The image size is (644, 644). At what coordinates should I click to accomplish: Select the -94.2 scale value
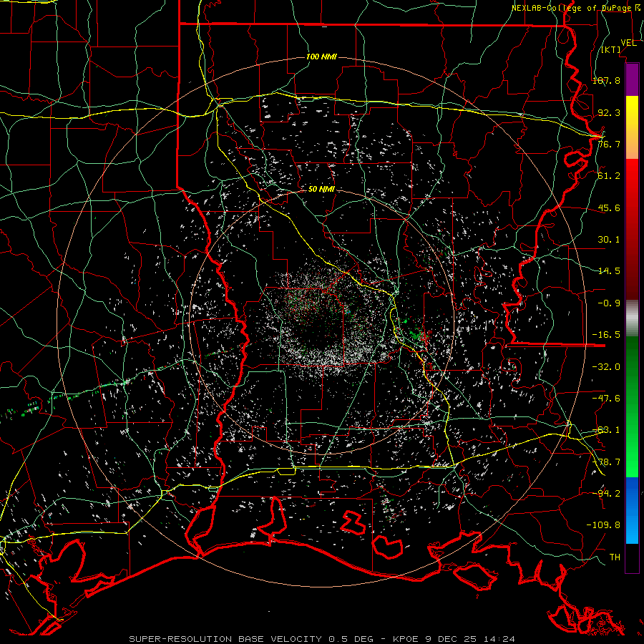coord(606,494)
